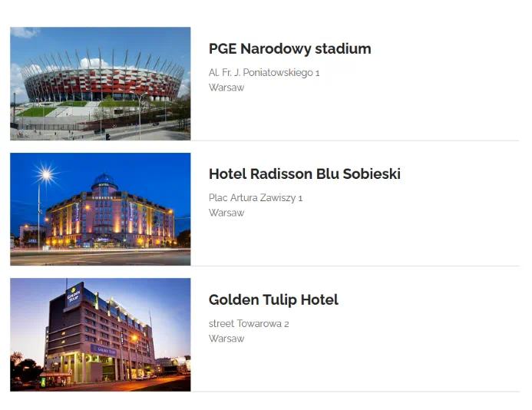Open the PGE Narodowy stadium photo

point(101,84)
